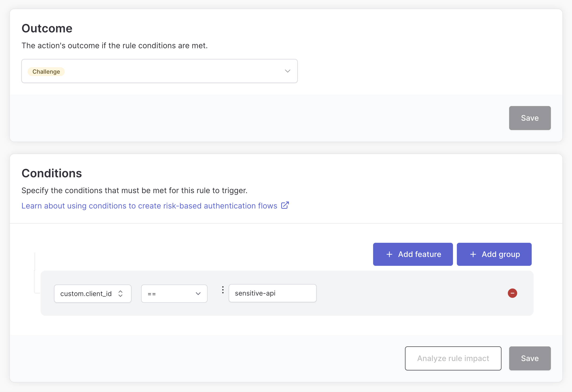The image size is (572, 392).
Task: Save the Outcome section
Action: [530, 118]
